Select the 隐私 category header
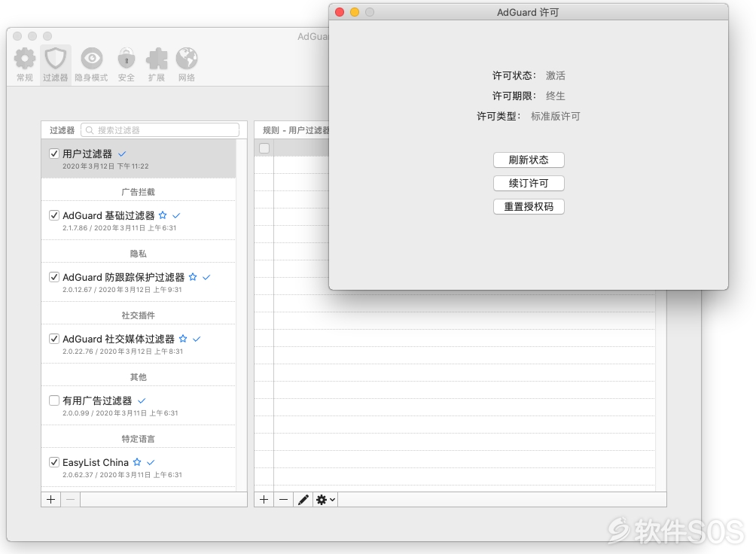 pos(139,254)
